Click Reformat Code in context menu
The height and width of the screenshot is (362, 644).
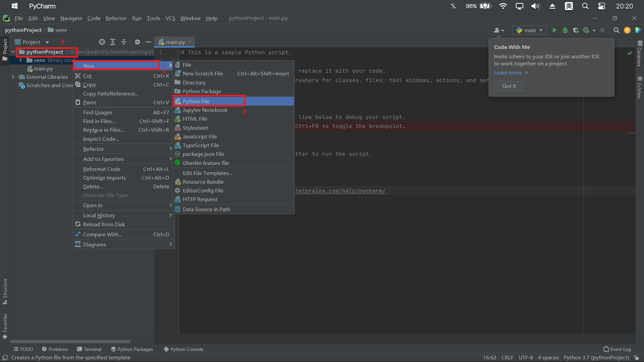click(123, 169)
